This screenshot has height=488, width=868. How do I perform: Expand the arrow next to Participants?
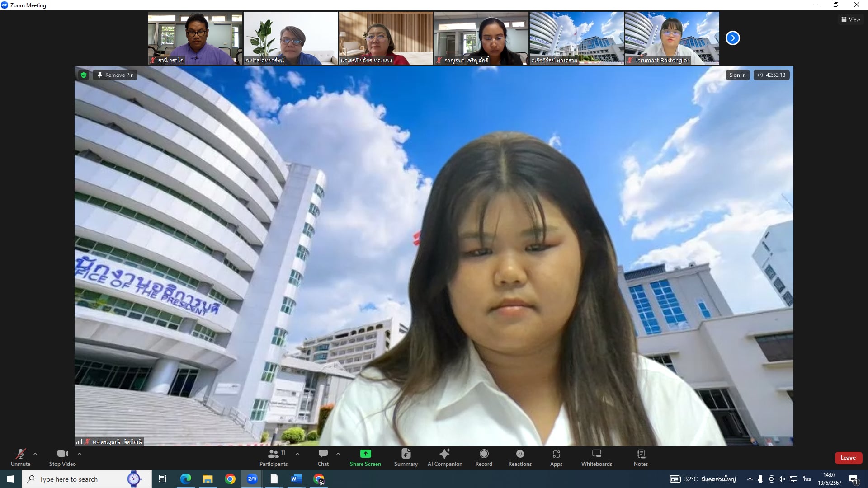tap(297, 454)
